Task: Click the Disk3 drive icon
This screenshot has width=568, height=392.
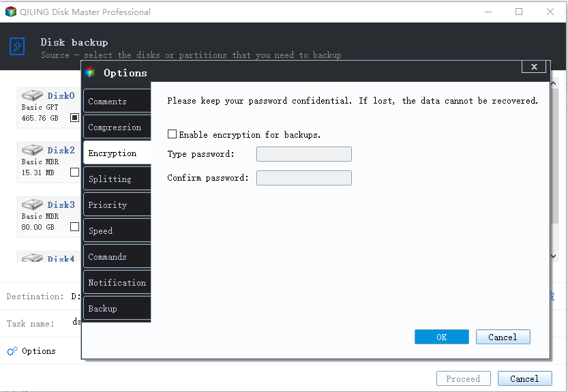Action: point(32,205)
